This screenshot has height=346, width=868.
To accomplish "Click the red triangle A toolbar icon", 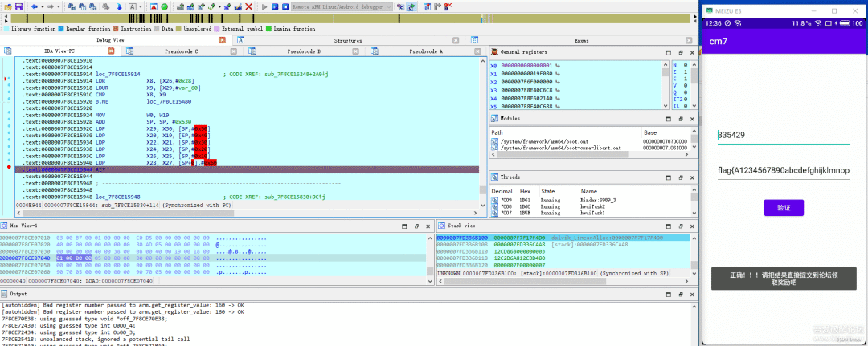I will pos(154,6).
